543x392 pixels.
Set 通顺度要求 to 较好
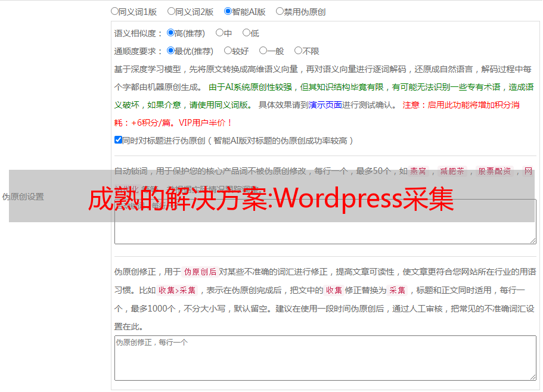tap(228, 51)
